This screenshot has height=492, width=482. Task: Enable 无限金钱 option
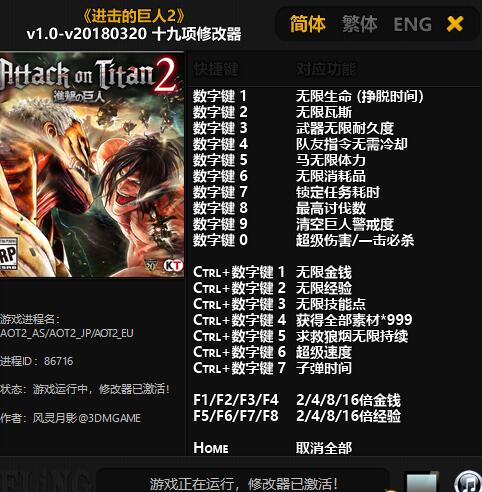[324, 272]
